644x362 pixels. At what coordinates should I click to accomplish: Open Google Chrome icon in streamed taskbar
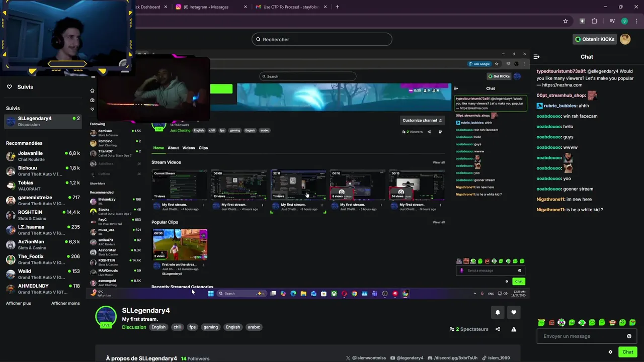click(x=354, y=294)
